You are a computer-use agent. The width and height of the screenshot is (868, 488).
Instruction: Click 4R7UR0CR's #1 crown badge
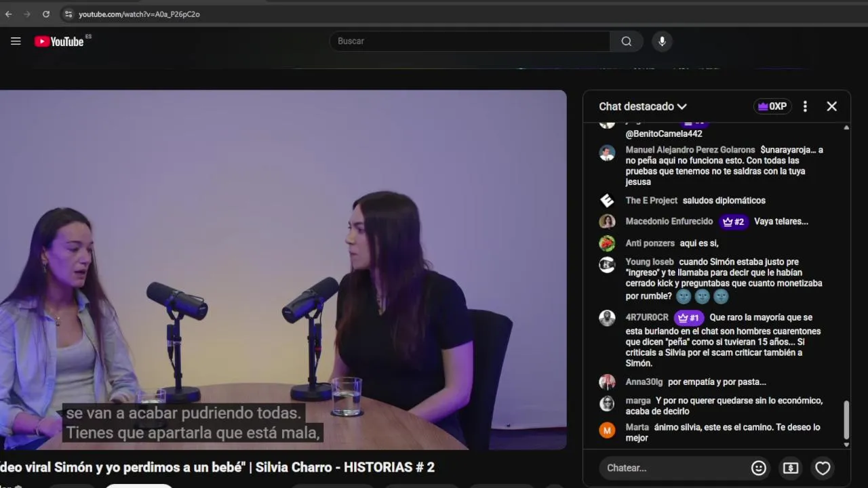coord(690,318)
